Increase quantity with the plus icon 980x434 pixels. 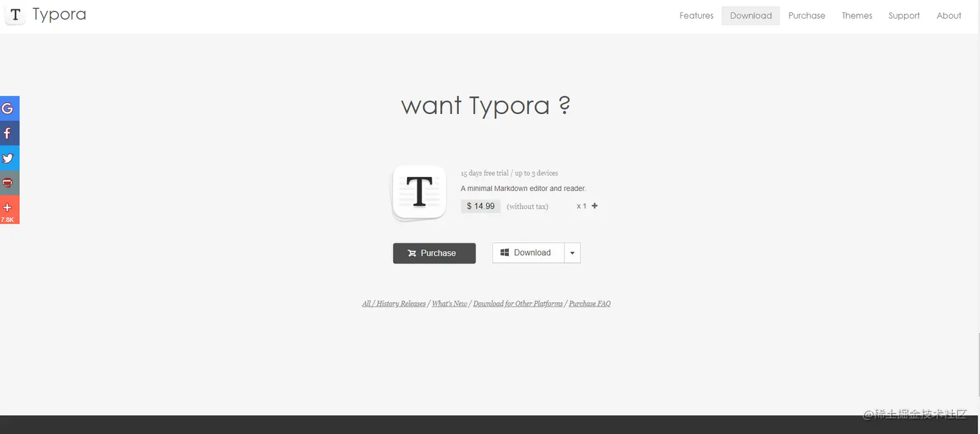(x=595, y=206)
